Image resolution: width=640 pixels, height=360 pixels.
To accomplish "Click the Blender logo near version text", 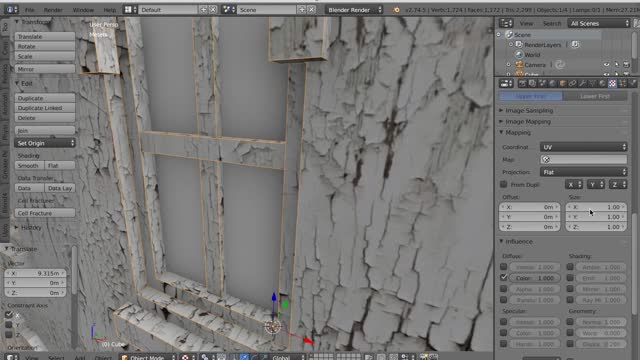I will [x=396, y=10].
